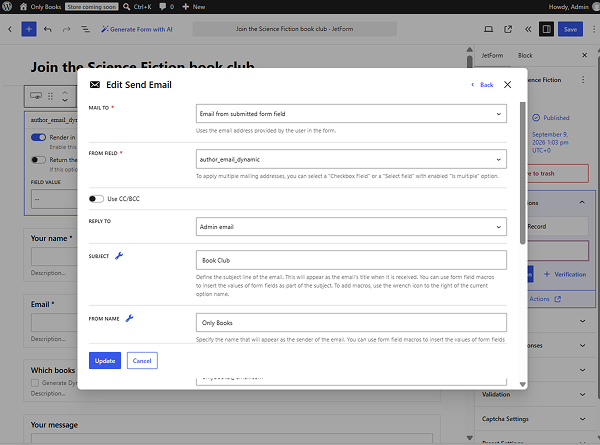Switch to JetForm sidebar tab

pyautogui.click(x=492, y=55)
